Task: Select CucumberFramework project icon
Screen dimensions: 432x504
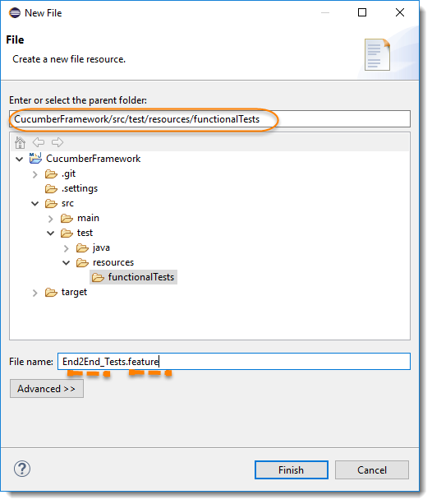Action: pos(35,158)
